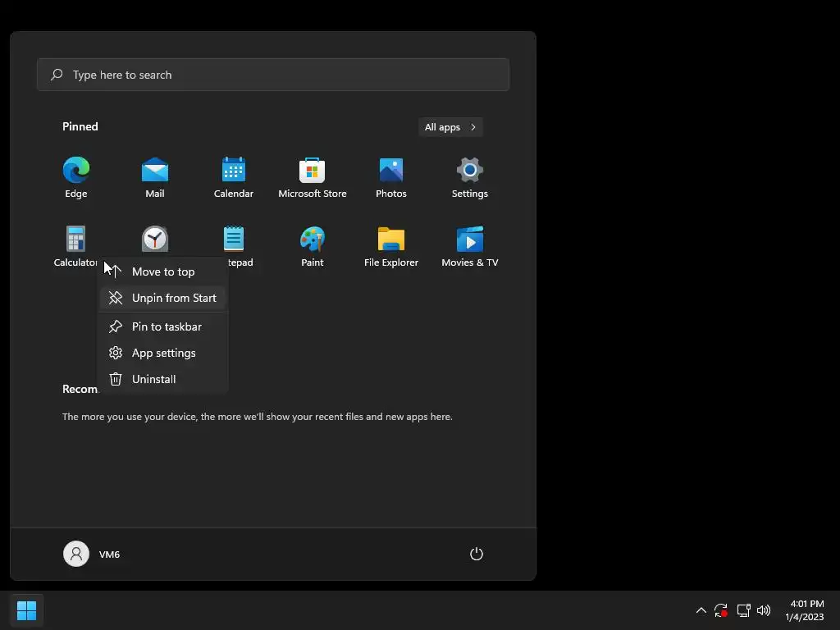Open App settings from context menu

coord(162,353)
